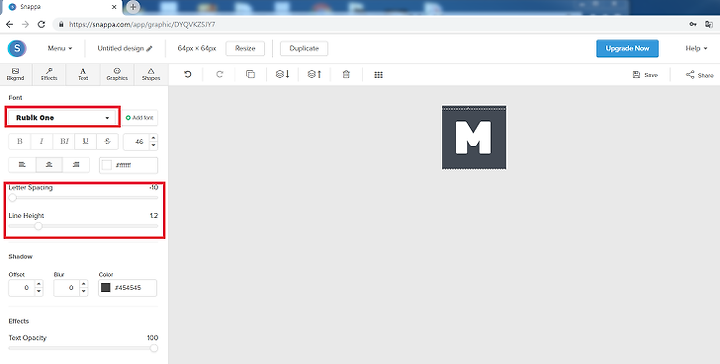The width and height of the screenshot is (720, 364).
Task: Open the Bkgrnd panel tab
Action: click(x=15, y=74)
